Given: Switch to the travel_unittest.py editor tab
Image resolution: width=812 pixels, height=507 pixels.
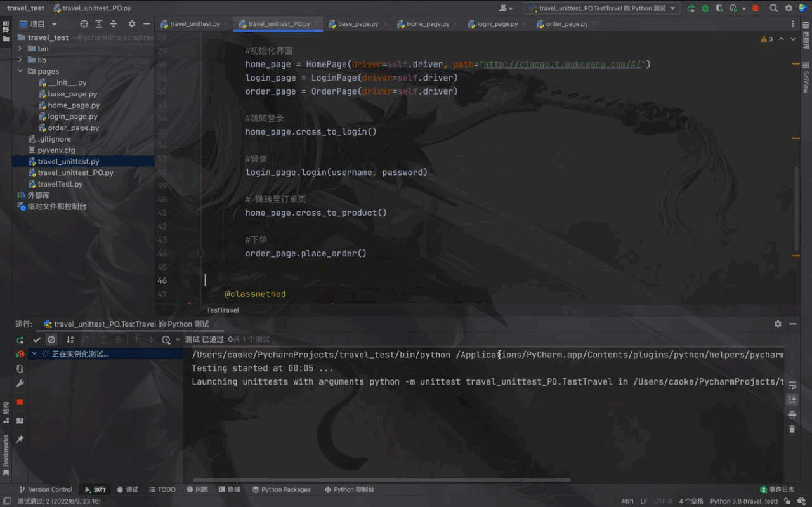Looking at the screenshot, I should point(195,24).
